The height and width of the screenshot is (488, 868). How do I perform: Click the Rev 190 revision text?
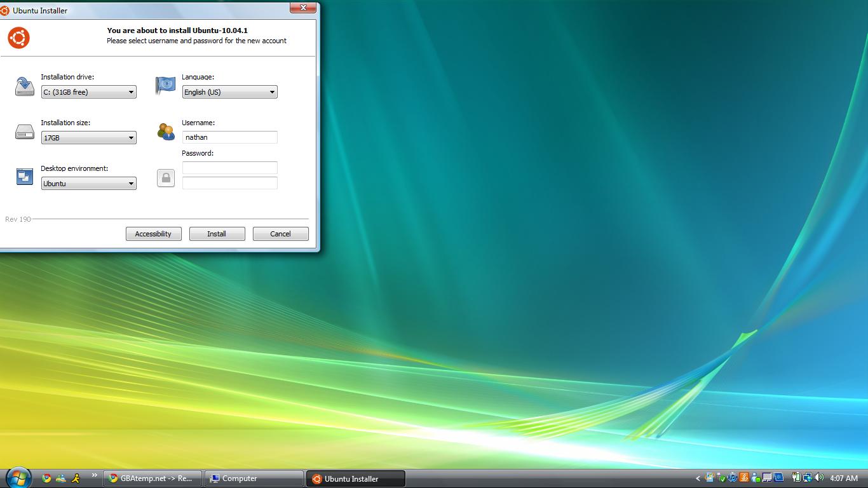point(18,219)
